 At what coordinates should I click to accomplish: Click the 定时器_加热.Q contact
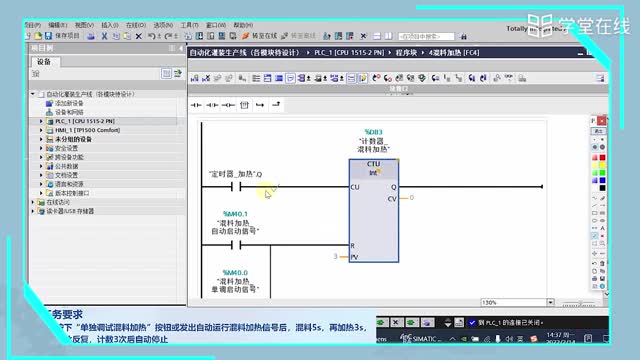click(x=236, y=187)
